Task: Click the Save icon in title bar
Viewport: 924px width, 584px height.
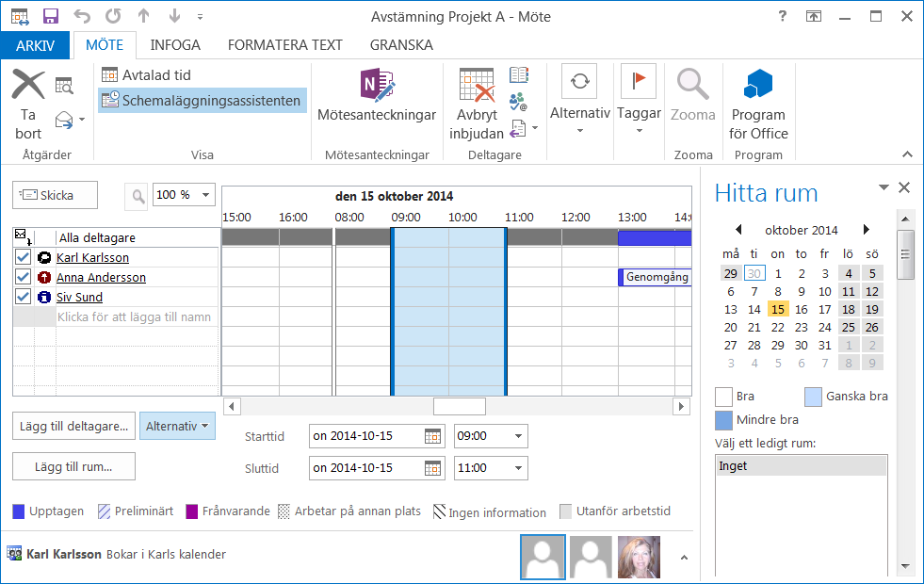Action: 51,17
